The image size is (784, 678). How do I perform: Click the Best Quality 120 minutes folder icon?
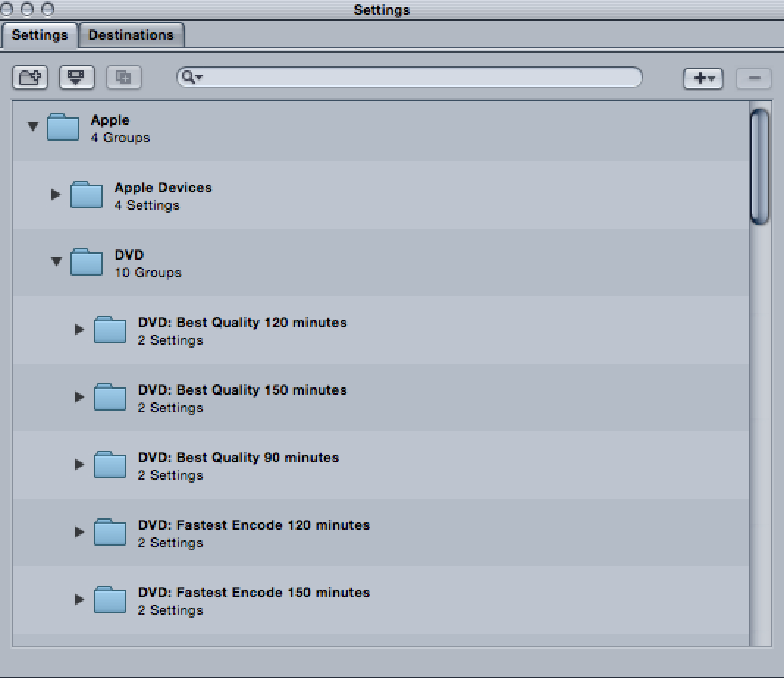point(110,329)
